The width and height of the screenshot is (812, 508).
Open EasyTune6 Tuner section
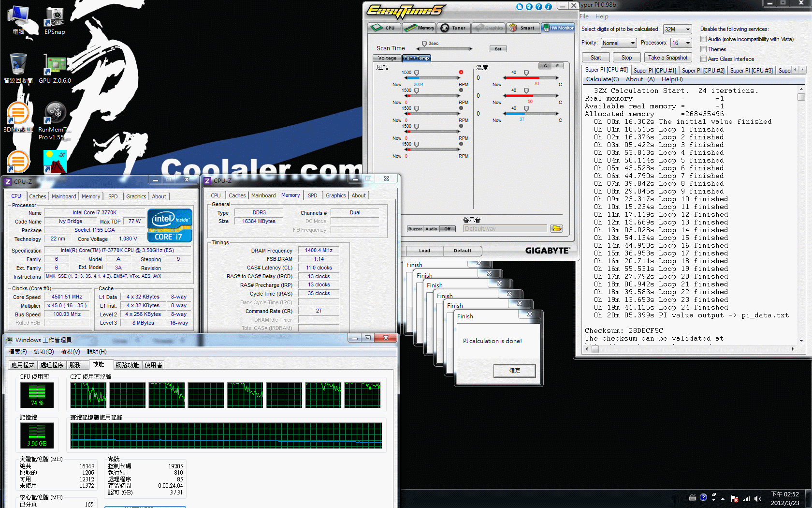coord(454,28)
